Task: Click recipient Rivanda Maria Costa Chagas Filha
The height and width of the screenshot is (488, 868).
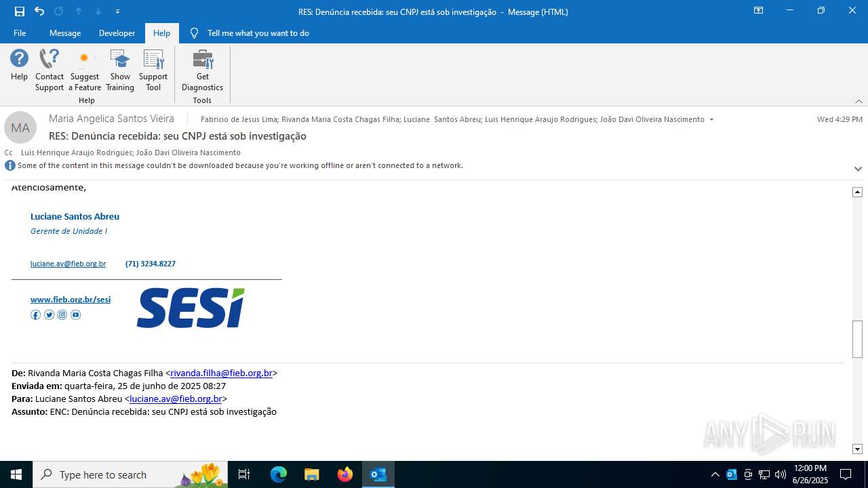Action: pos(340,119)
